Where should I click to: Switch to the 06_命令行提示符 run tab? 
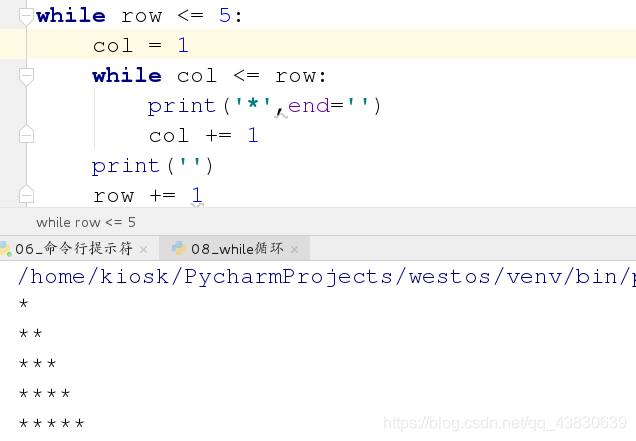[74, 249]
